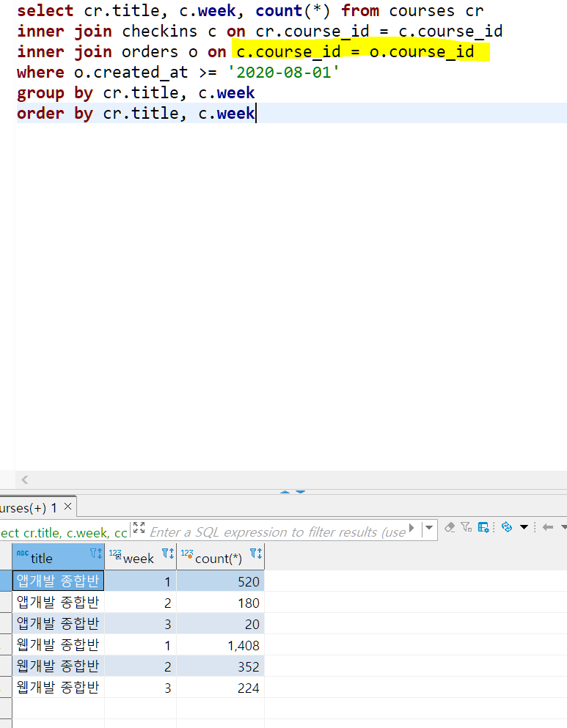The image size is (567, 728).
Task: Click the remove filters eraser icon
Action: point(450,527)
